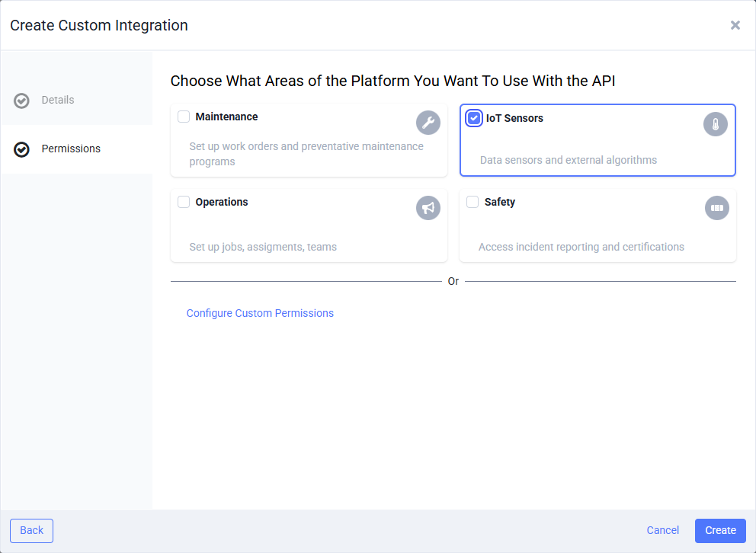Click the Maintenance card title
The height and width of the screenshot is (553, 756).
226,117
